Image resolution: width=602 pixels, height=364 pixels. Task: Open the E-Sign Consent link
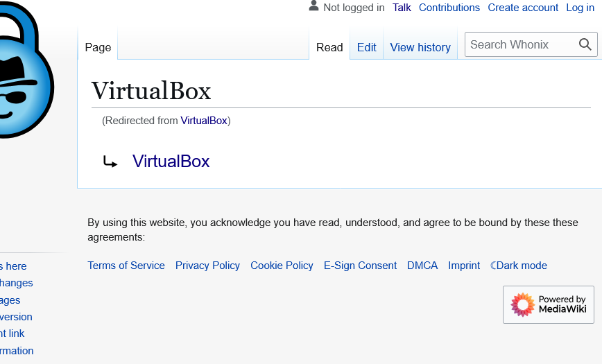tap(360, 266)
